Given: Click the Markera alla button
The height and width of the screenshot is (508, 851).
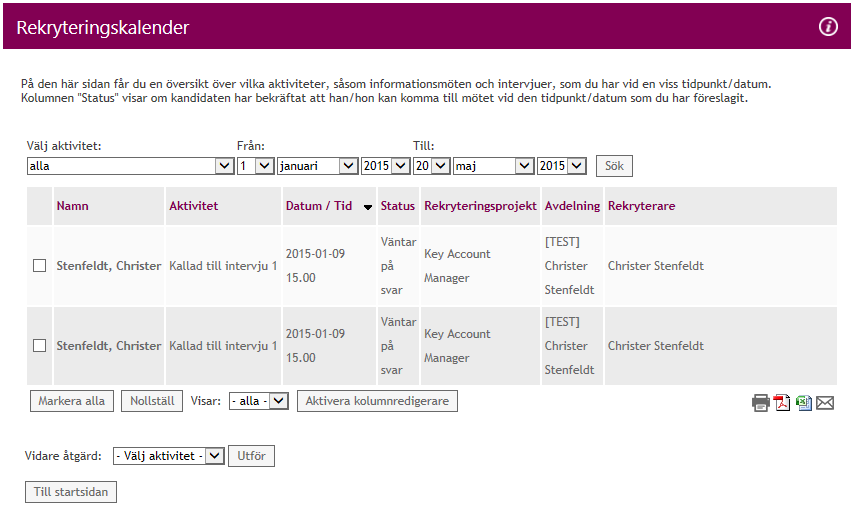Looking at the screenshot, I should coord(72,401).
